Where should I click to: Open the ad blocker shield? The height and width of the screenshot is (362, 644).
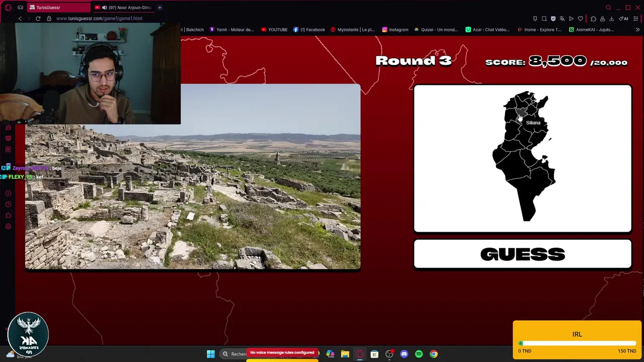553,19
